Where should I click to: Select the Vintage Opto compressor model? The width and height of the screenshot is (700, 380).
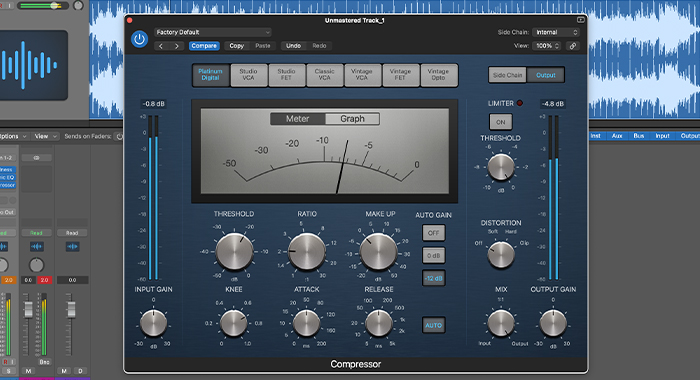[x=438, y=75]
